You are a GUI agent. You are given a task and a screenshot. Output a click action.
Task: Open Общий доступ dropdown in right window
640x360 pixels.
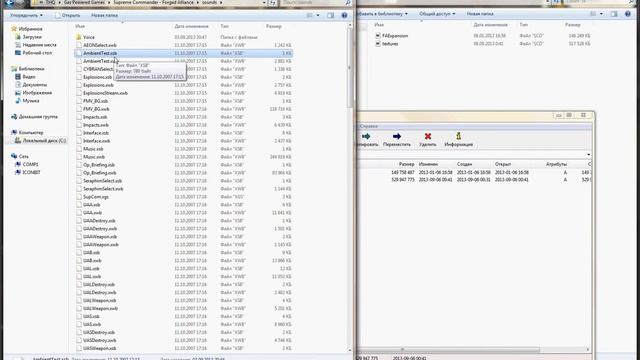click(x=437, y=14)
